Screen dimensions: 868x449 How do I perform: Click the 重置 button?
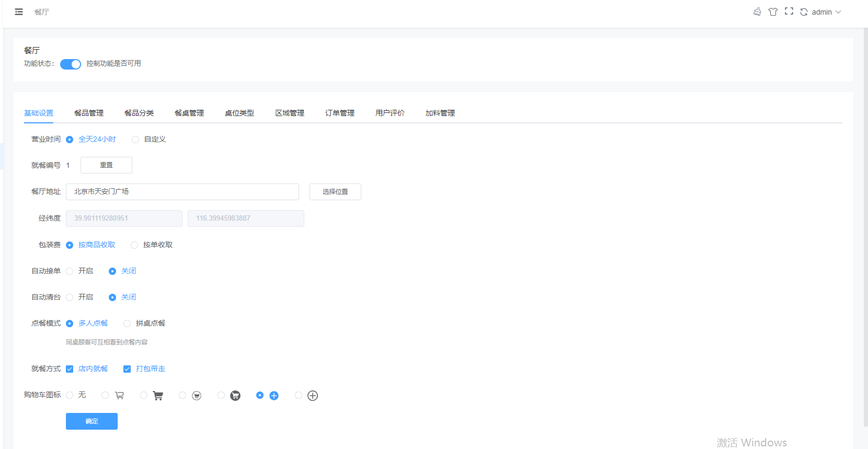[106, 165]
